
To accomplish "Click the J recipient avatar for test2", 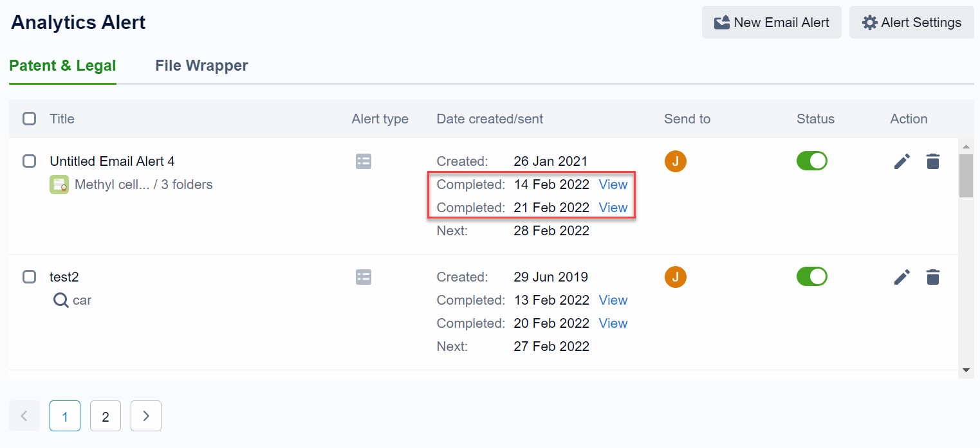I will (x=675, y=277).
